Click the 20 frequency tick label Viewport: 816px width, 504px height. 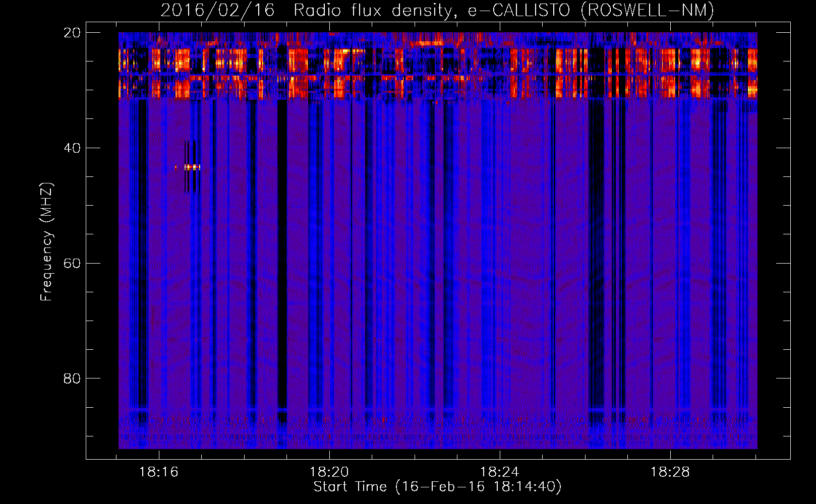tap(72, 33)
